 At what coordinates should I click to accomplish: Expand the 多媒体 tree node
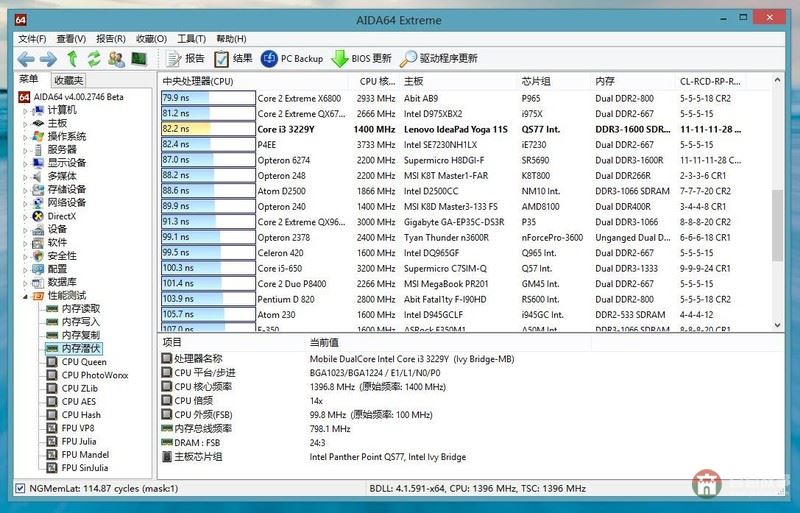click(x=25, y=177)
